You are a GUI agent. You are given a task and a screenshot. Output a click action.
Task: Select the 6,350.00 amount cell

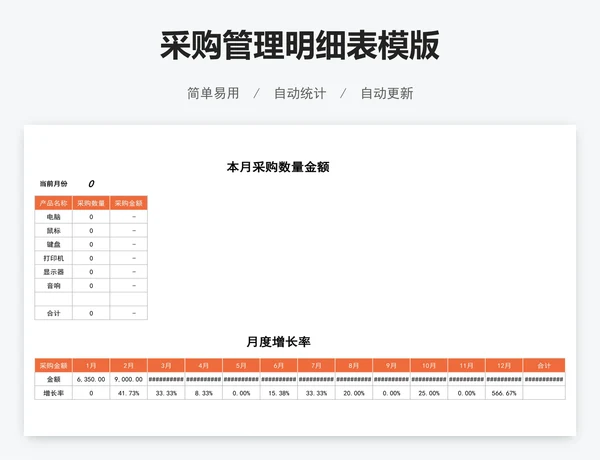91,379
